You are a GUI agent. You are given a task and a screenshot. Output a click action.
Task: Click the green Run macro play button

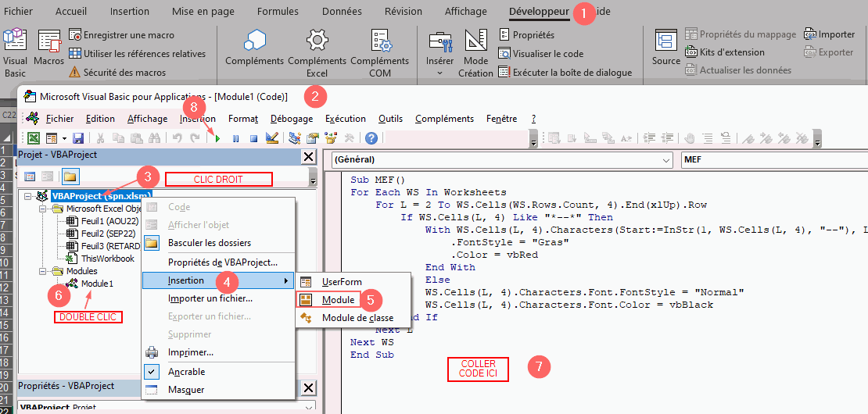point(217,138)
